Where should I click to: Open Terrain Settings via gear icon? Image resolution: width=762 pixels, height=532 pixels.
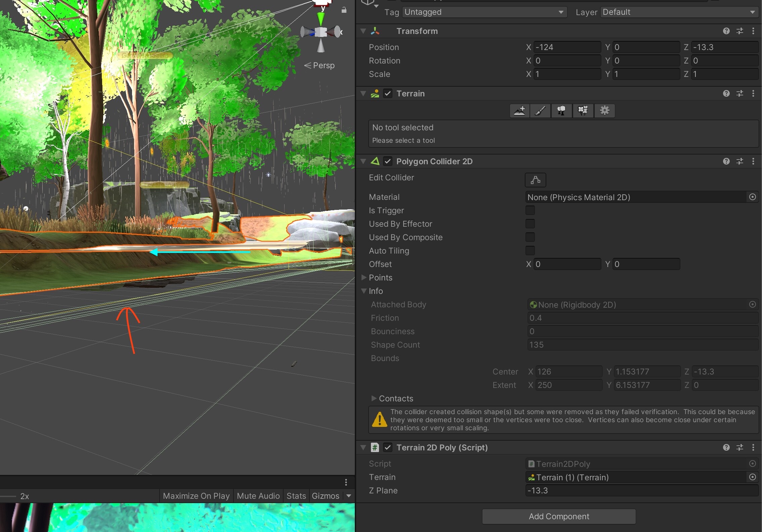(x=604, y=111)
